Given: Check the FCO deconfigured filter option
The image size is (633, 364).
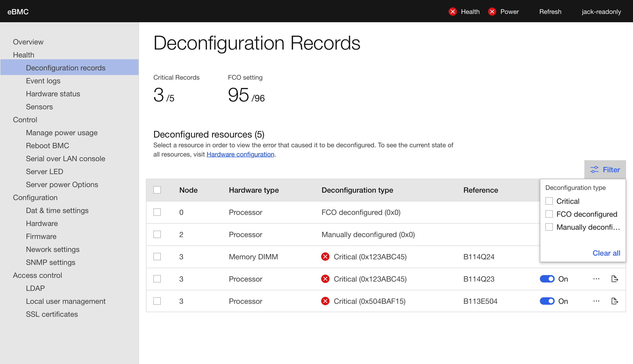Looking at the screenshot, I should [x=549, y=214].
